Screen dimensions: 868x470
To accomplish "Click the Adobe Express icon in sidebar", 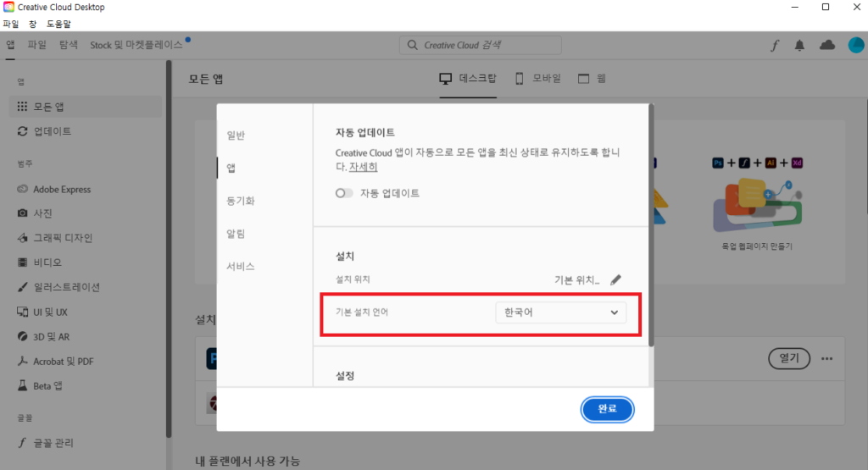I will pos(22,189).
